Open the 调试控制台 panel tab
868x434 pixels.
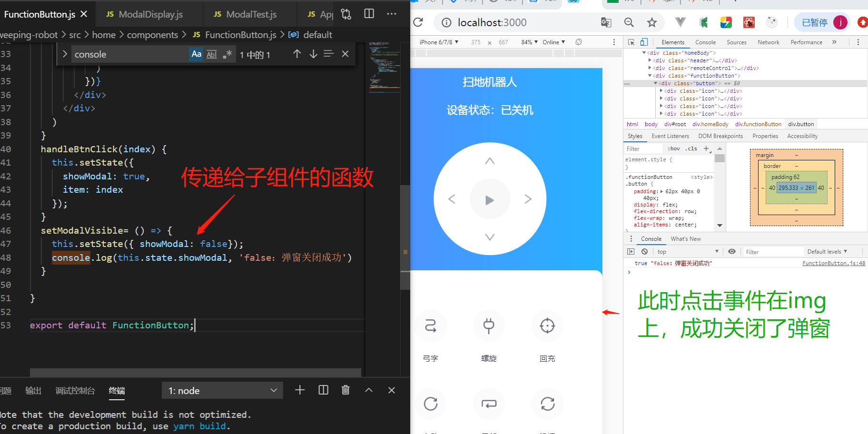pos(75,391)
